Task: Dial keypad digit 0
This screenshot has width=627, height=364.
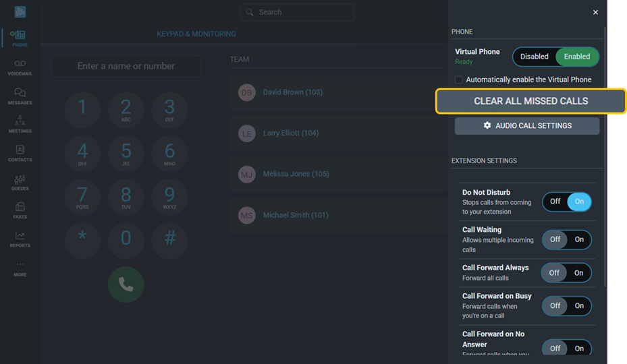Action: point(126,241)
